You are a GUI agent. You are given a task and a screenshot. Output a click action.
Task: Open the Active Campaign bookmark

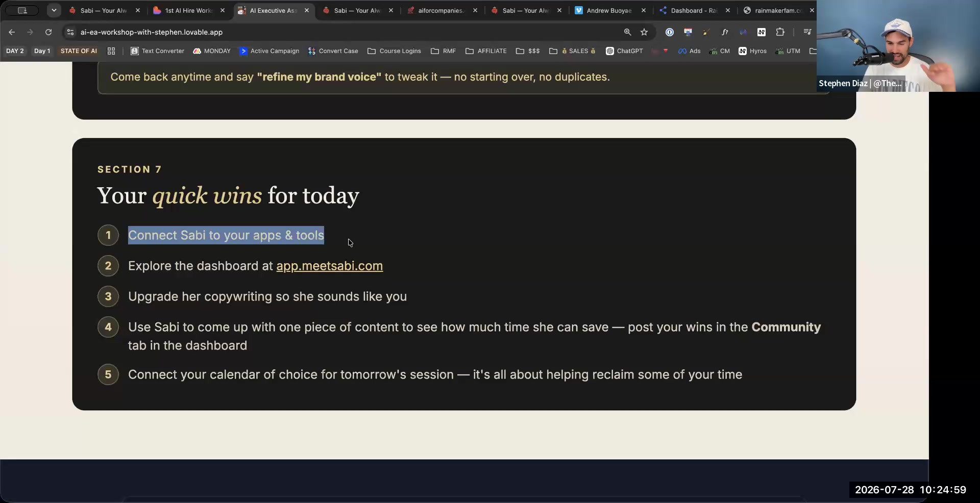(x=269, y=51)
